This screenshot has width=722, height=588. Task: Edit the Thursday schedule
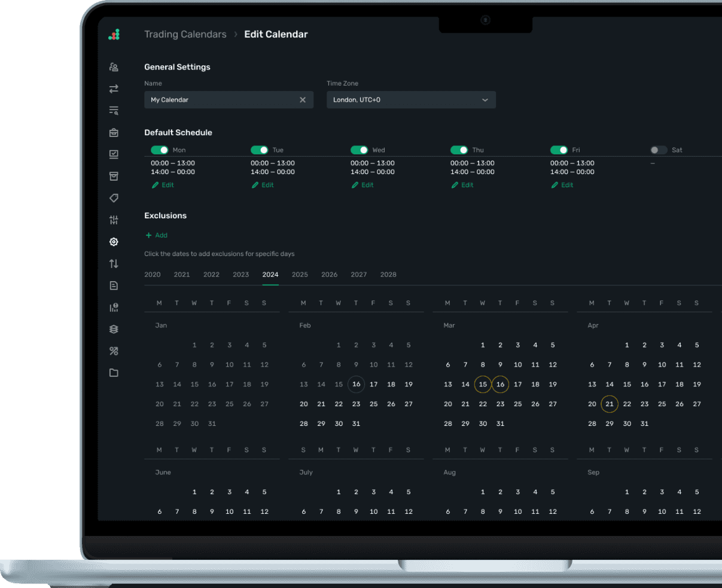(x=462, y=185)
